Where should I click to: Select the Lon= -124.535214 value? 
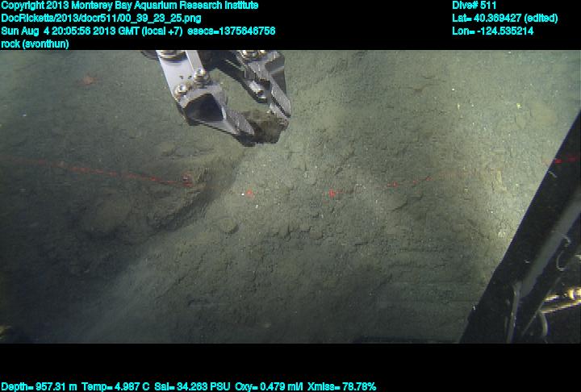click(492, 31)
